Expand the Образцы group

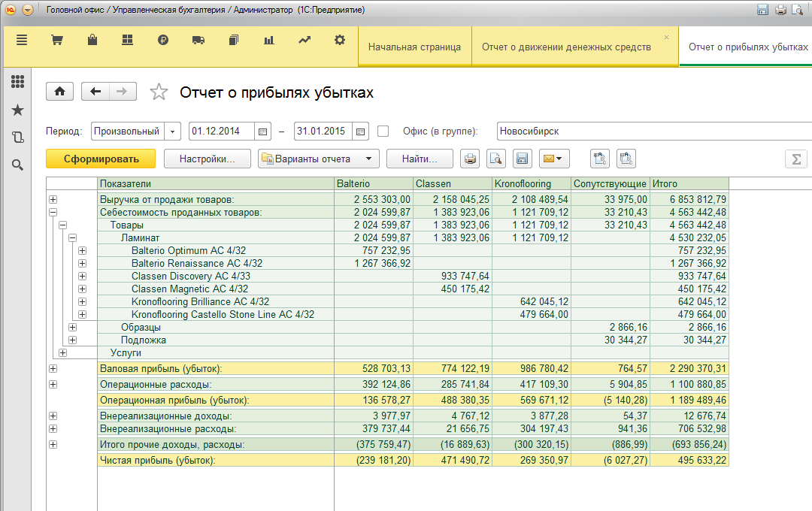pos(72,327)
